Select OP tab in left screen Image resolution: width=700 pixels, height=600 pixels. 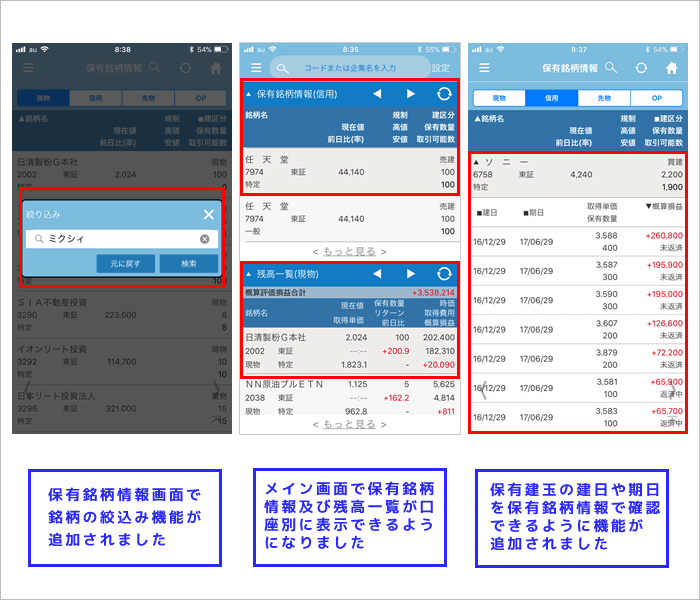click(200, 98)
